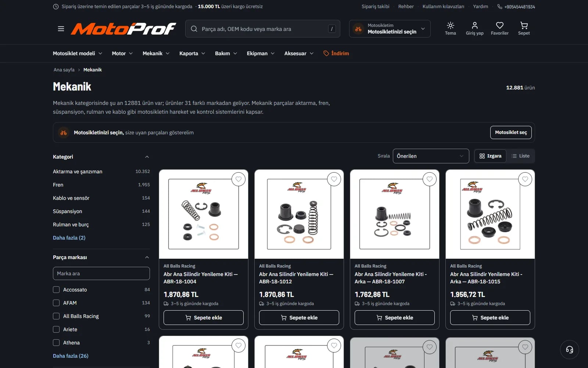The height and width of the screenshot is (368, 588).
Task: Favorite the ABR-18-1012 product via heart icon
Action: pyautogui.click(x=334, y=179)
